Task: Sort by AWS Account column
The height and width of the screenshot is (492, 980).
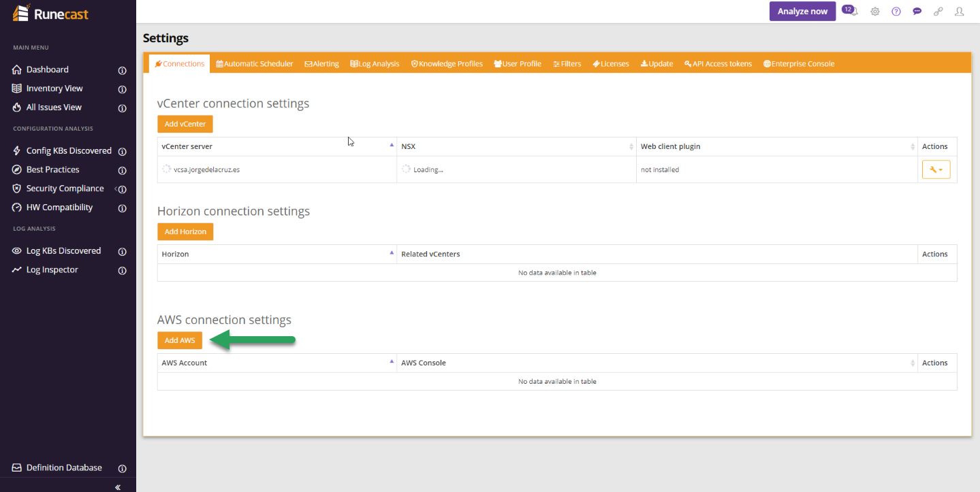Action: [x=276, y=363]
